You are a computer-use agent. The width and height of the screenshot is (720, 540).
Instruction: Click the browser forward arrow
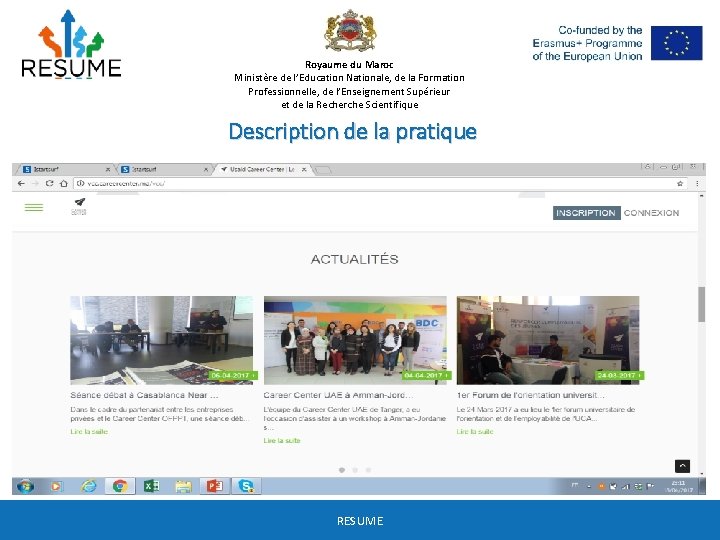[35, 183]
